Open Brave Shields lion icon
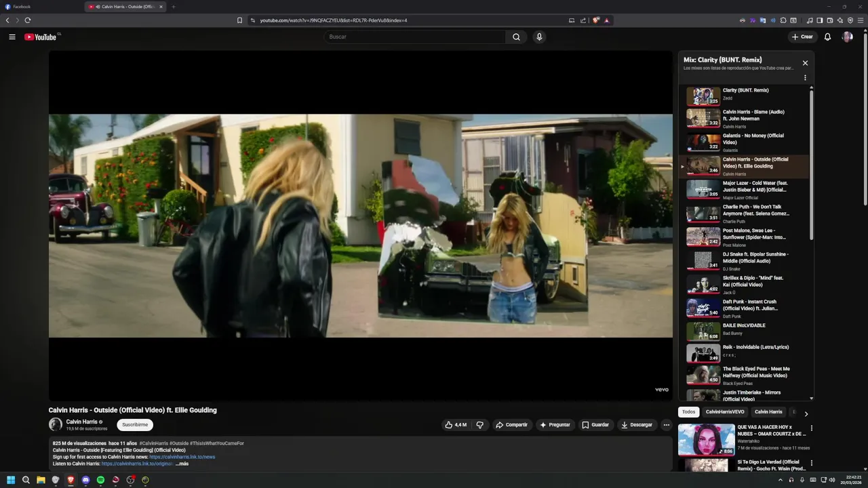This screenshot has width=868, height=488. pos(595,20)
